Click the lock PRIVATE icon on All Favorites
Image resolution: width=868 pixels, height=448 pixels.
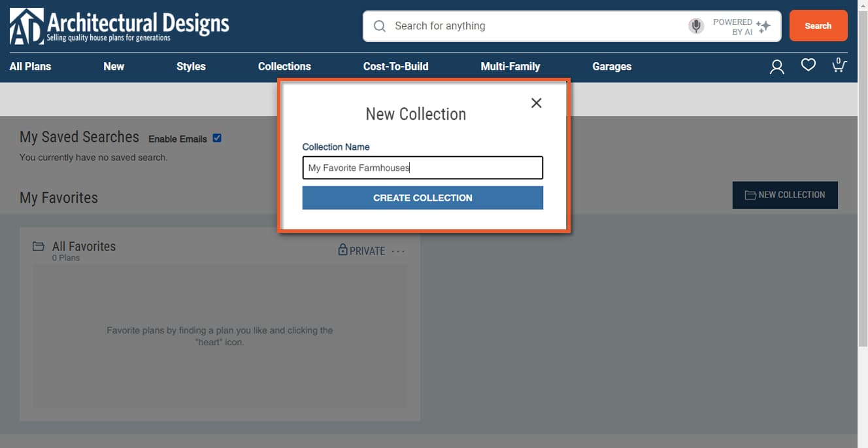pos(342,250)
